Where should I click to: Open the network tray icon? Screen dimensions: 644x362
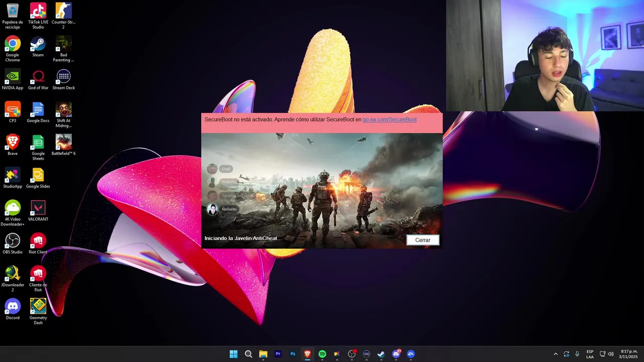[602, 354]
